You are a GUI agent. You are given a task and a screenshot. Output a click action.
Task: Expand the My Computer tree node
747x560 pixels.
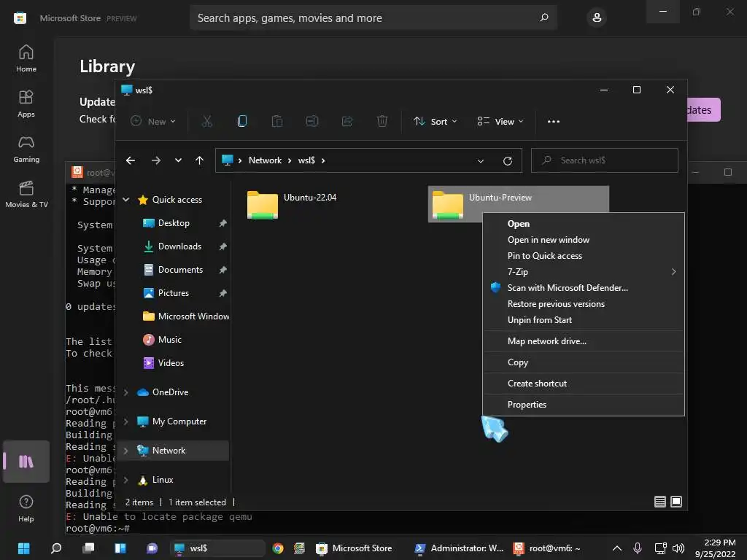pos(126,421)
